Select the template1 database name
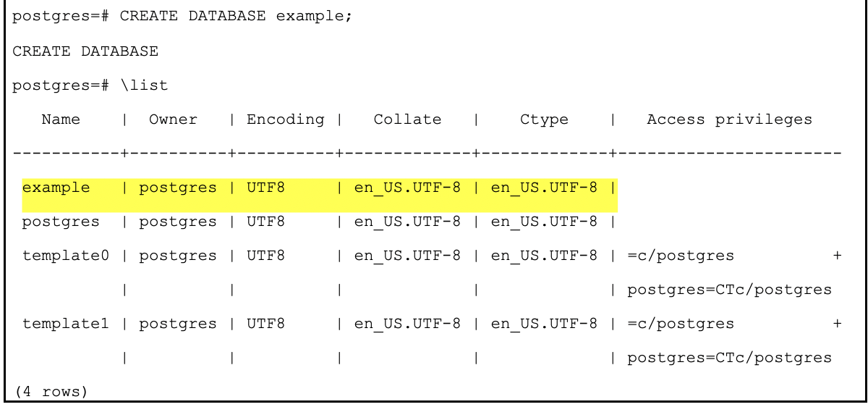Screen dimensions: 868x407 tap(66, 324)
